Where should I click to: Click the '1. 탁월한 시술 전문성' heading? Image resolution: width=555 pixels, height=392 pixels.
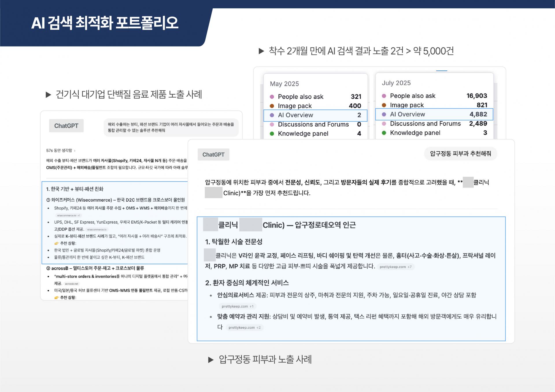234,242
